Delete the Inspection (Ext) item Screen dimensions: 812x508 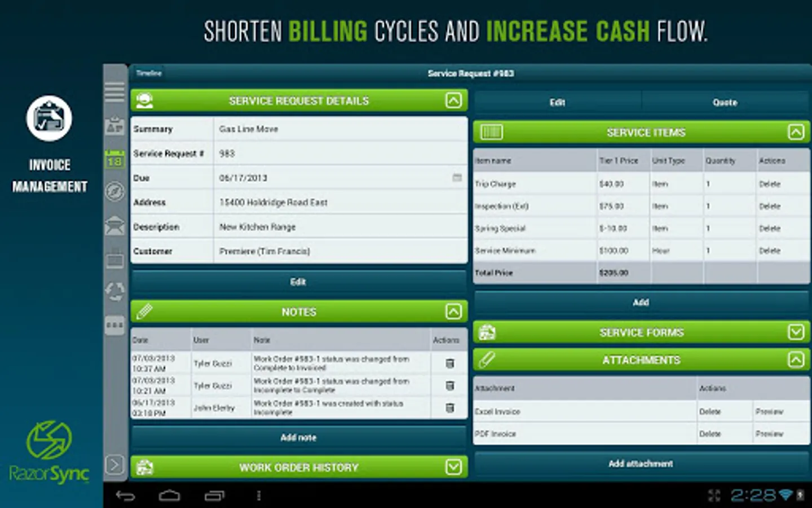(770, 206)
